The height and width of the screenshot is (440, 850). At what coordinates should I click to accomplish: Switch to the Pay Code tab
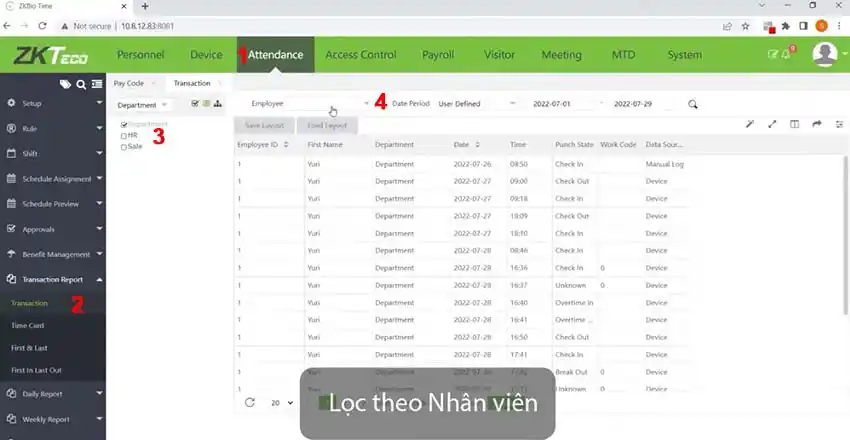click(128, 83)
